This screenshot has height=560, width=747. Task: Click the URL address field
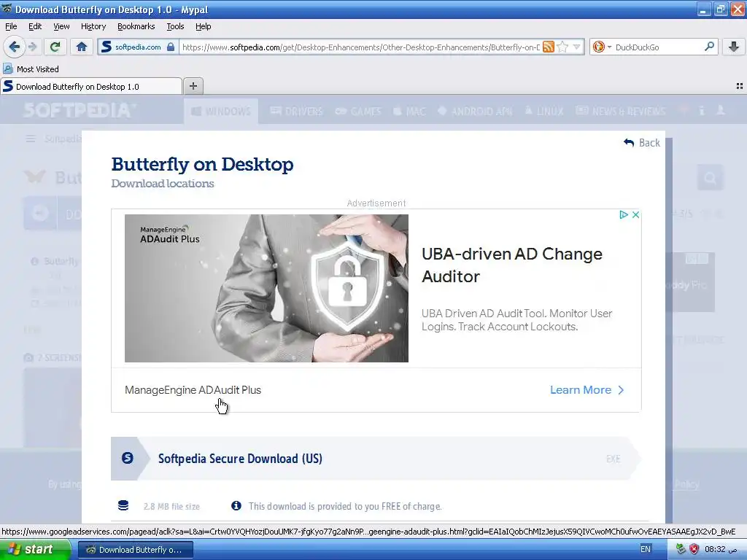pyautogui.click(x=360, y=47)
